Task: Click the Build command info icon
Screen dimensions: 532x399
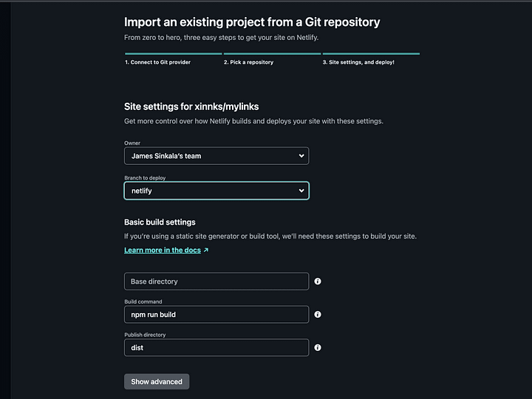Action: click(318, 315)
